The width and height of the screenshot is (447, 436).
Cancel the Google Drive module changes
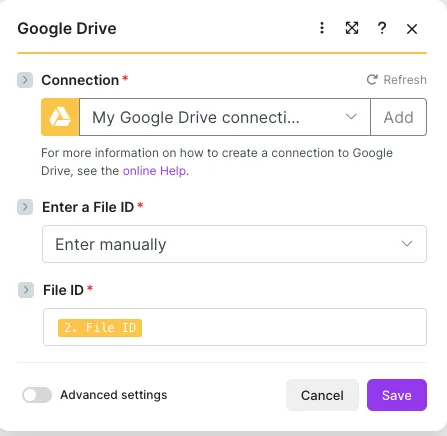322,395
